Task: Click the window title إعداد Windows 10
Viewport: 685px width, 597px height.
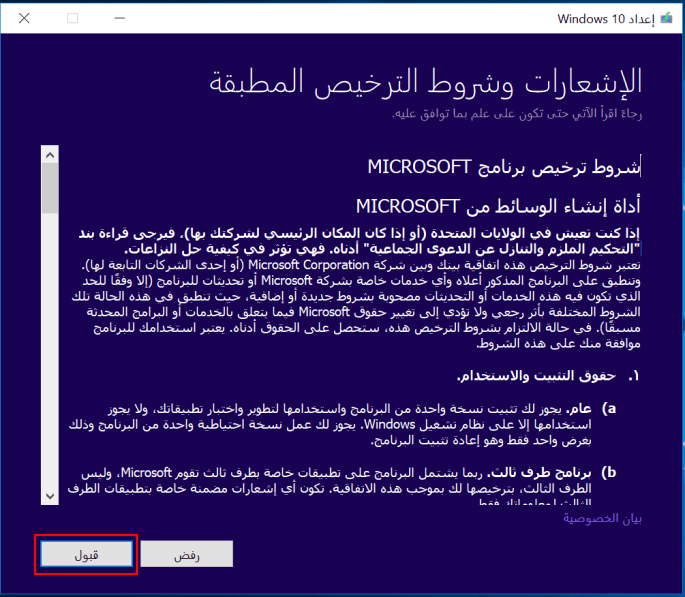Action: point(605,19)
